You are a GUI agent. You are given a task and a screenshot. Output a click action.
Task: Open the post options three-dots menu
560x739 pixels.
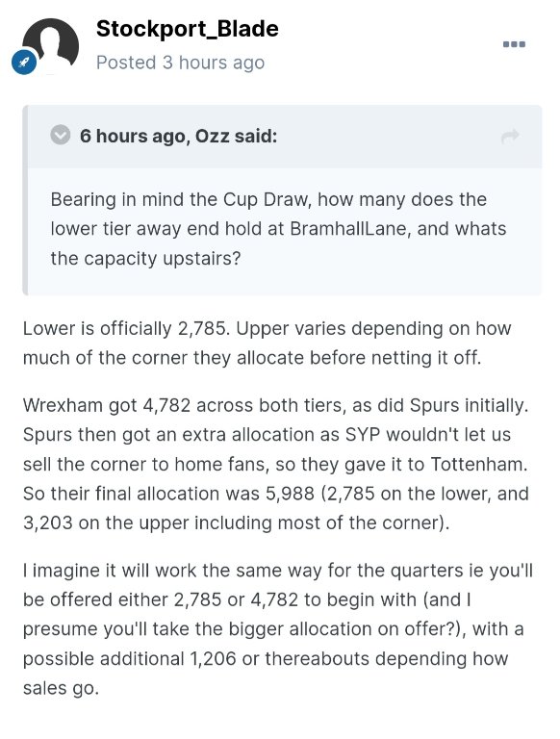[x=514, y=44]
